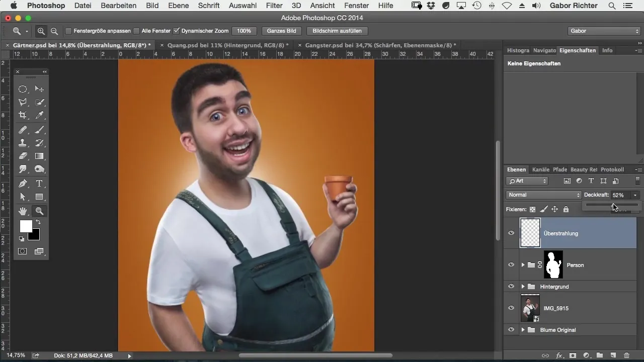Viewport: 644px width, 362px height.
Task: Lock transparent pixels next to Fixieren
Action: coord(533,209)
